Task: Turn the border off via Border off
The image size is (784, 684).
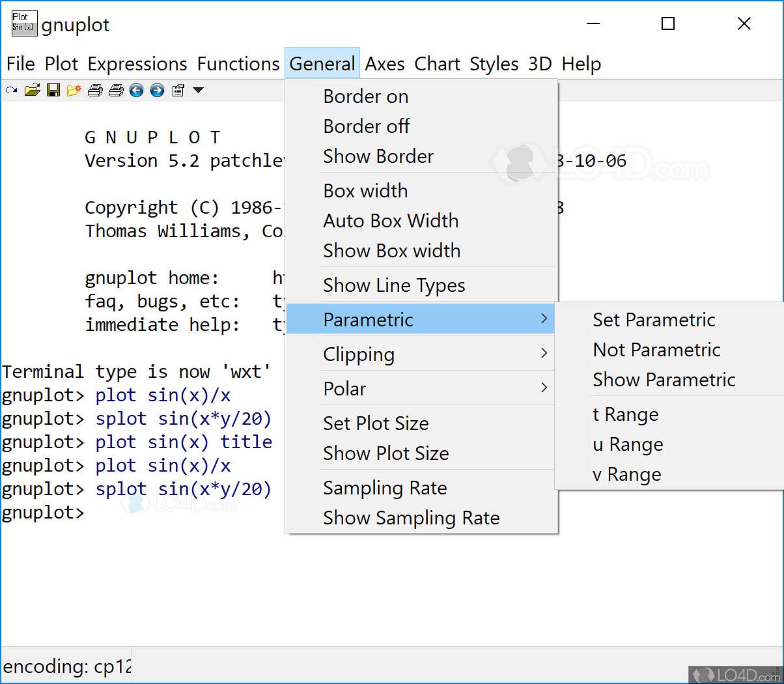Action: point(366,126)
